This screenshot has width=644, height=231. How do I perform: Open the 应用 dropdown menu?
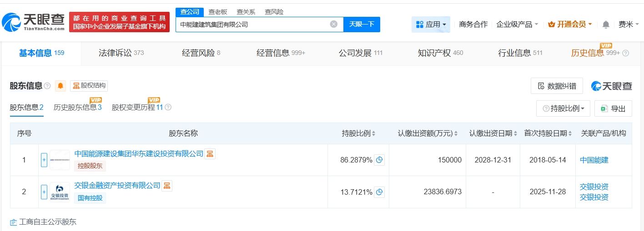(431, 25)
